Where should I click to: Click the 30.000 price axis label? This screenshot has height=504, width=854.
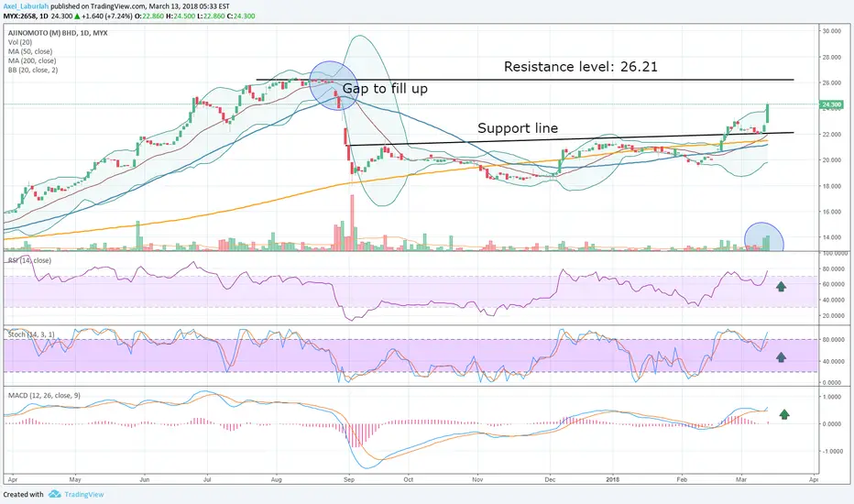(832, 31)
